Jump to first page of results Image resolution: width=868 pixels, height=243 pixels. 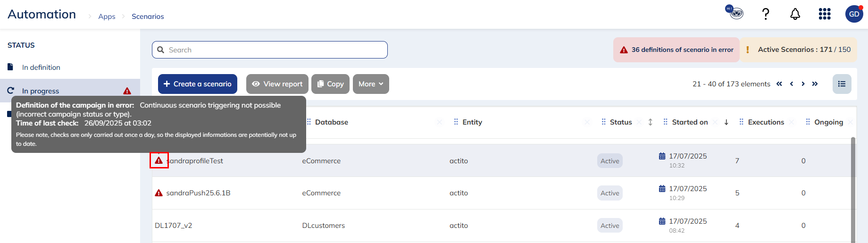click(x=779, y=84)
